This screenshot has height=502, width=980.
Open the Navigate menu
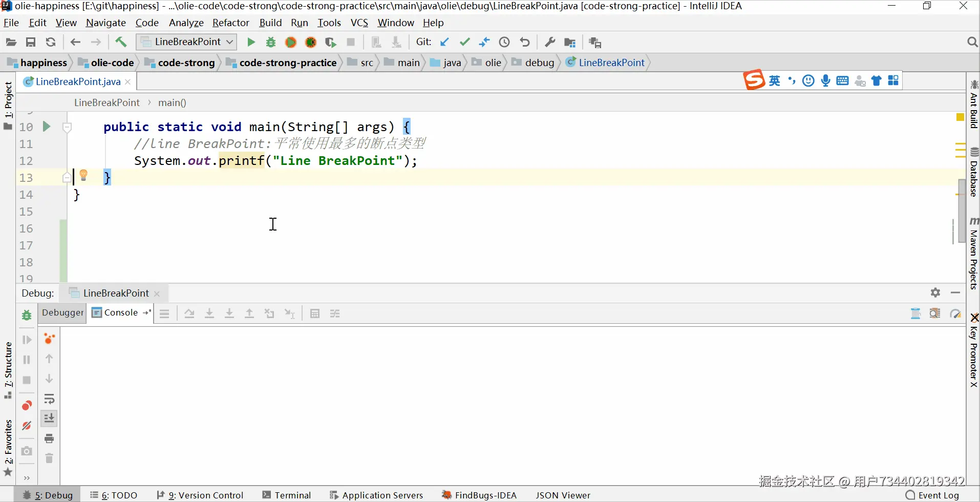[x=106, y=23]
